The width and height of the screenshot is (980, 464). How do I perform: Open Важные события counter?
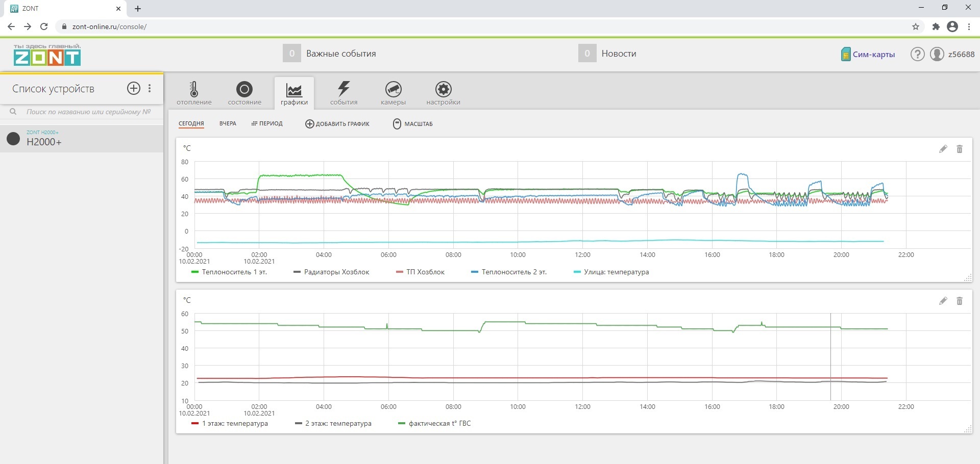[329, 54]
